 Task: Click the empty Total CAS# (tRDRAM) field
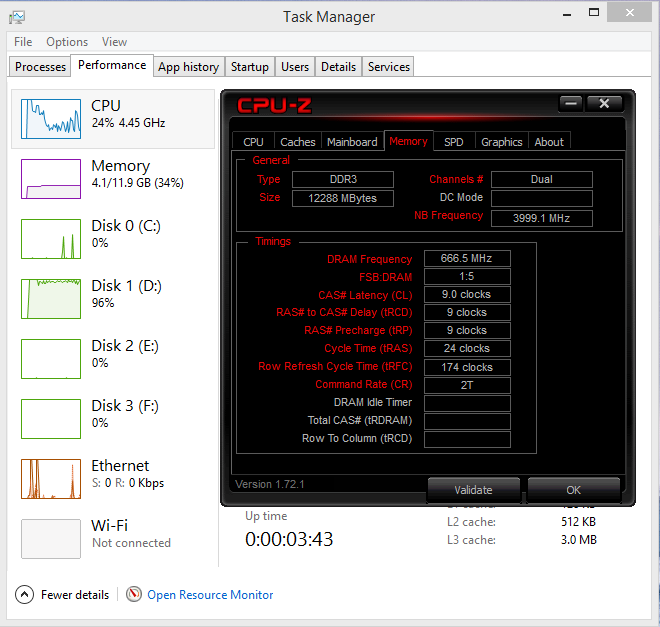(x=467, y=421)
